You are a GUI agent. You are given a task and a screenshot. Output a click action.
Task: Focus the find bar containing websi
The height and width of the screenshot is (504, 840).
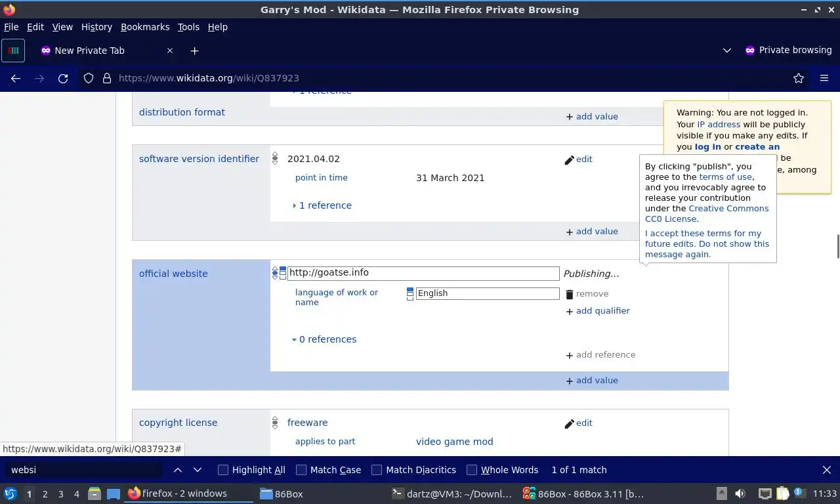(x=84, y=470)
